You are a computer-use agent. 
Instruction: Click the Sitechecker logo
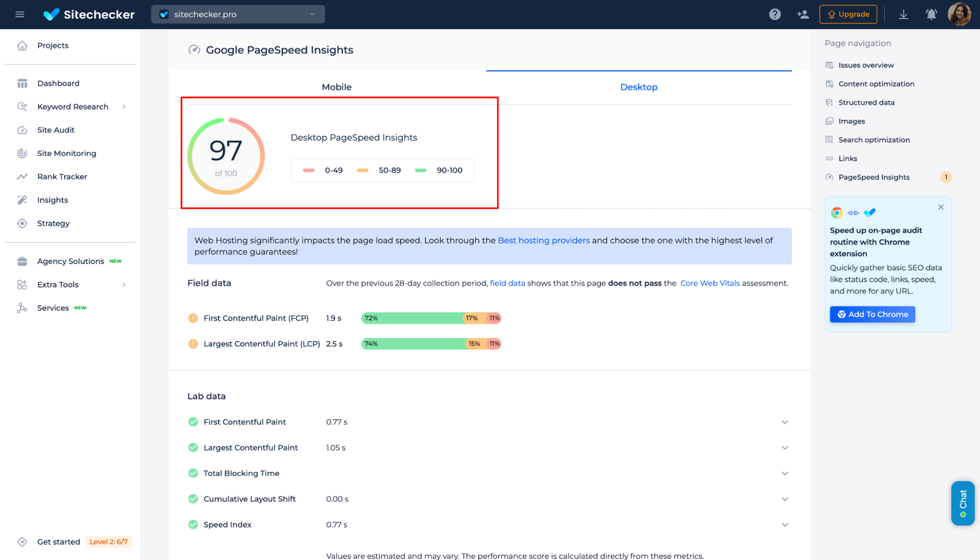89,14
